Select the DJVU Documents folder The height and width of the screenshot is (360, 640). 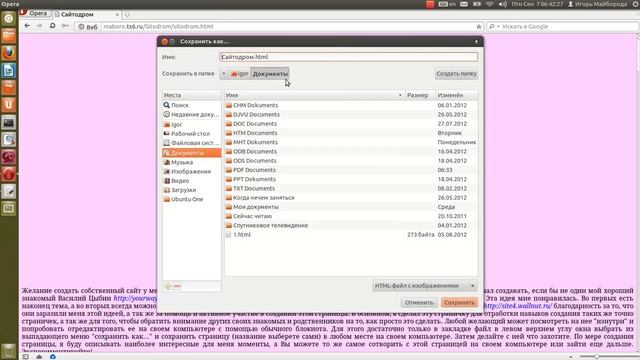tap(351, 115)
